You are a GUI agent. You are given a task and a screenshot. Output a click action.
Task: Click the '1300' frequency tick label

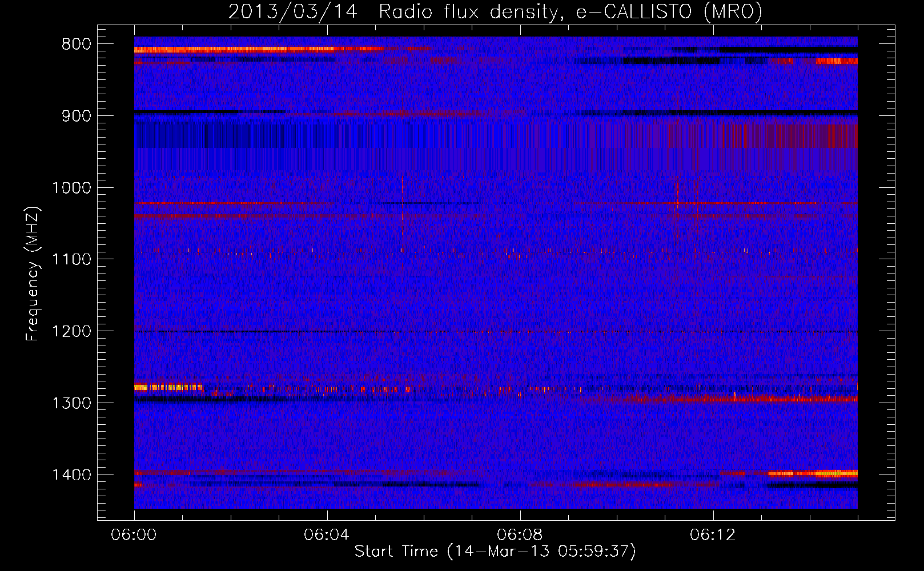pos(71,403)
